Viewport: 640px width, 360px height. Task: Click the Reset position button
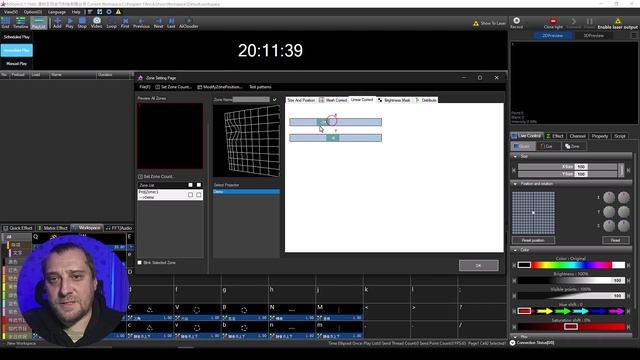click(533, 240)
